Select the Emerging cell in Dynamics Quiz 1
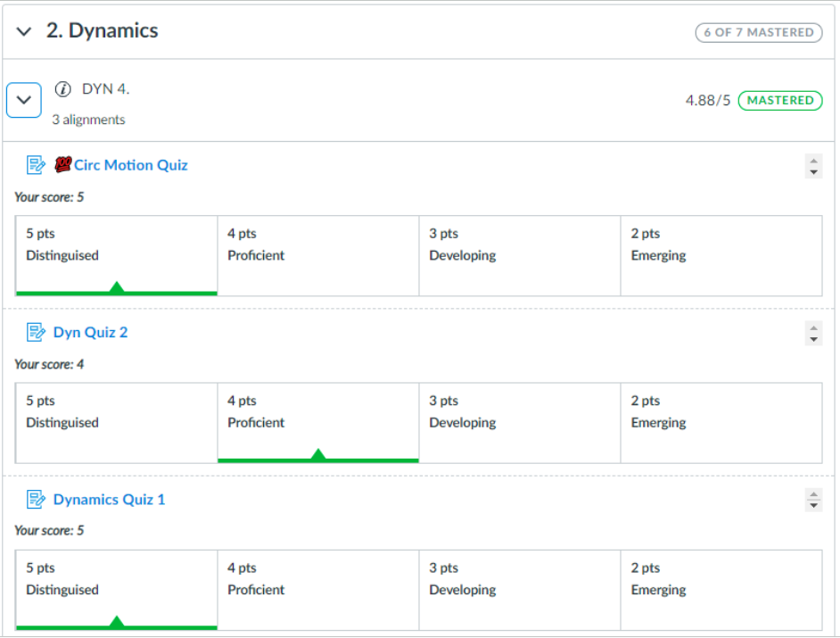This screenshot has height=638, width=840. pos(721,590)
